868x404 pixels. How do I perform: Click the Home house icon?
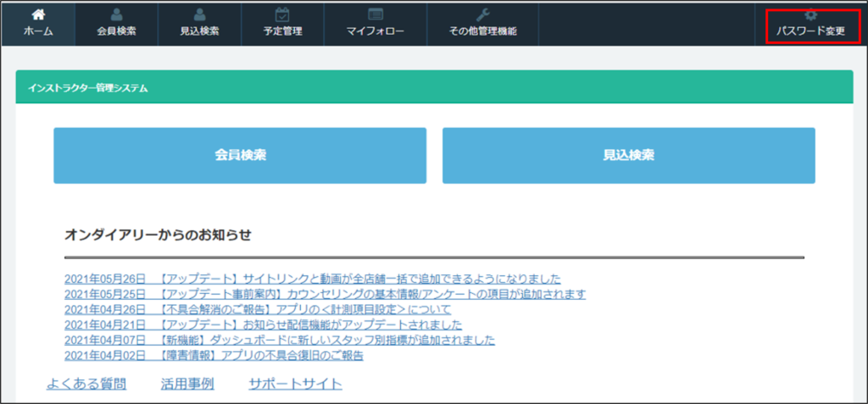(x=38, y=14)
